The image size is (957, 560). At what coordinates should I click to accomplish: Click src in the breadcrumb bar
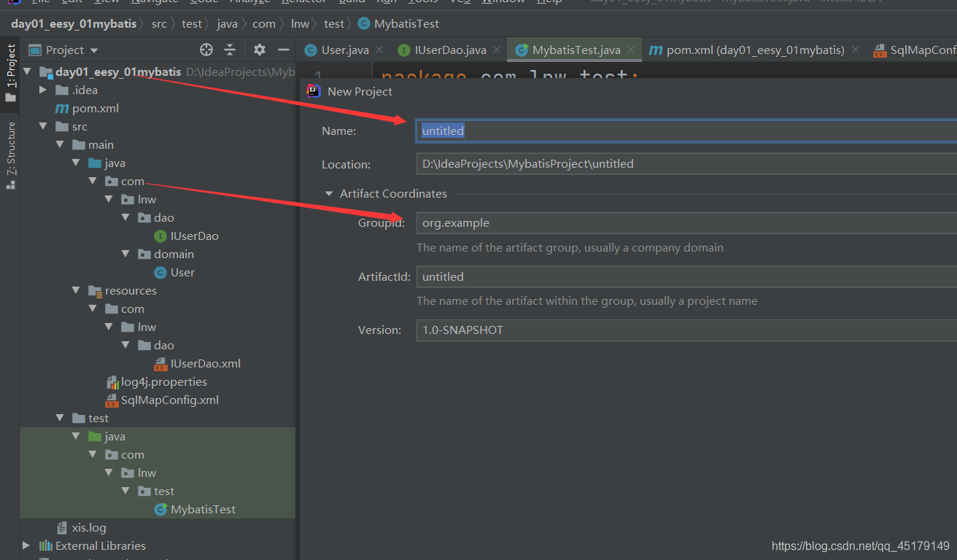click(x=159, y=23)
